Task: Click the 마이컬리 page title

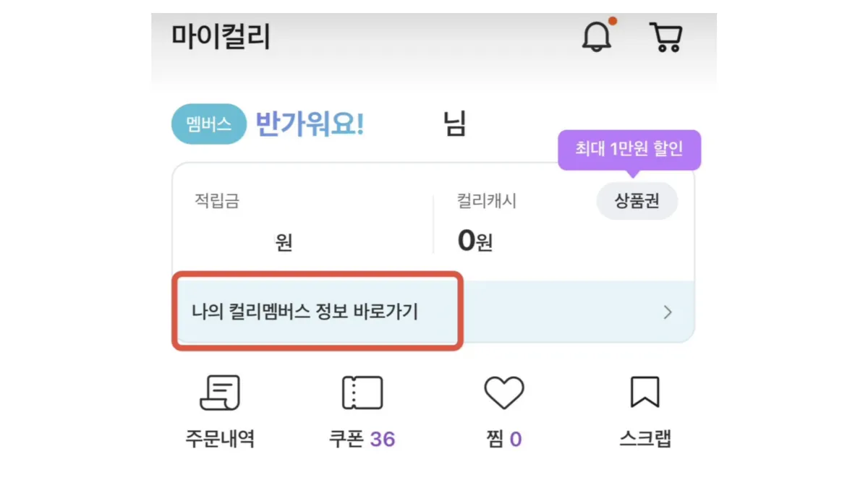Action: coord(221,35)
